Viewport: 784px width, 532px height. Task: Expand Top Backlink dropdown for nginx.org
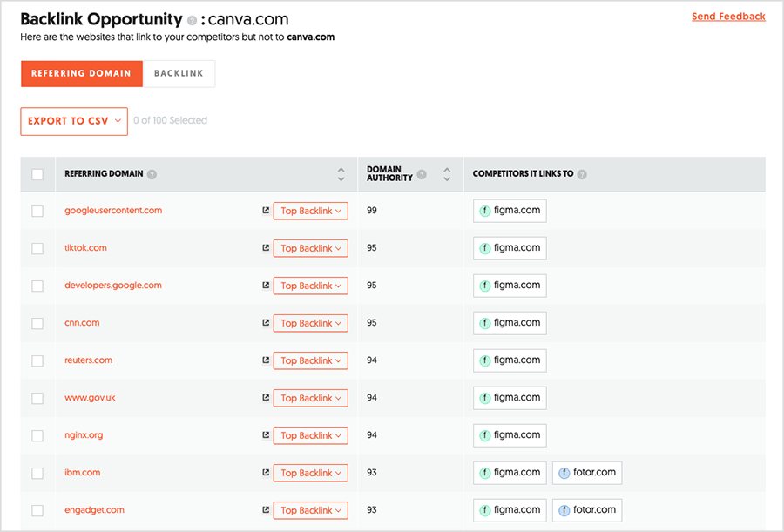pyautogui.click(x=310, y=436)
